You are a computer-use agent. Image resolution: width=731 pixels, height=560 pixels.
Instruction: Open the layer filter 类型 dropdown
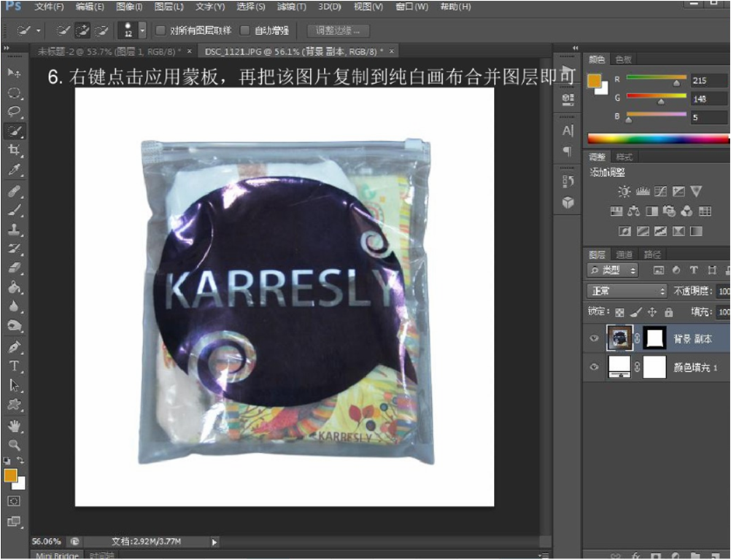coord(614,271)
